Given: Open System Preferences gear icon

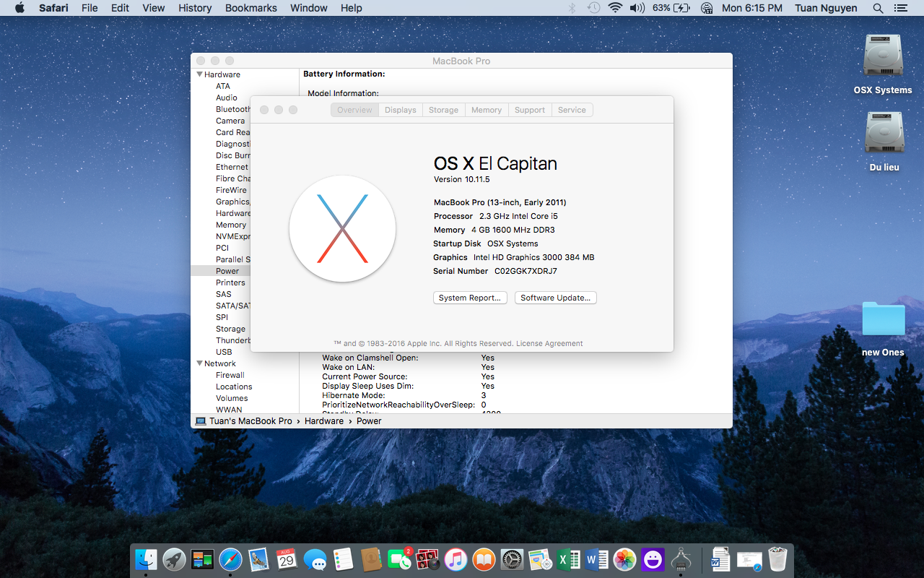Looking at the screenshot, I should [512, 559].
